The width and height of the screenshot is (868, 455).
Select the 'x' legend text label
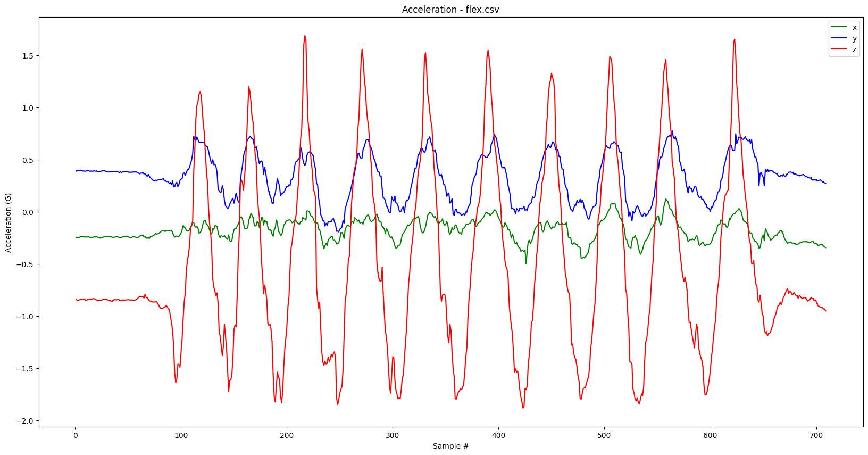855,27
